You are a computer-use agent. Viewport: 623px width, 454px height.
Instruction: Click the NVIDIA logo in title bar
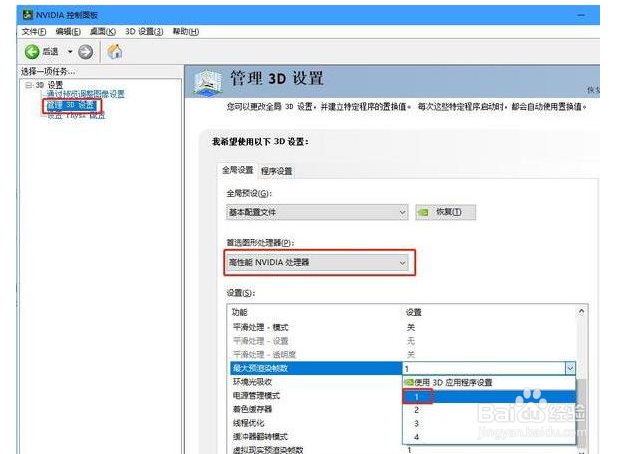point(27,15)
